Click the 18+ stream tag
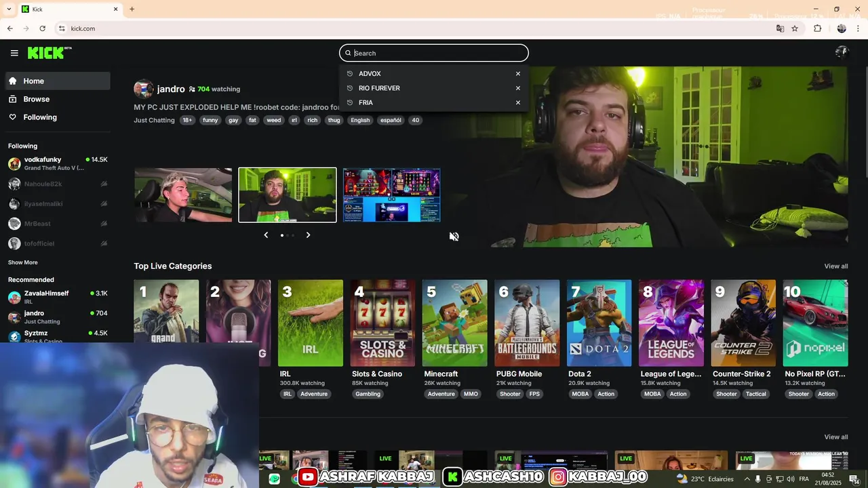The height and width of the screenshot is (488, 868). coord(187,120)
